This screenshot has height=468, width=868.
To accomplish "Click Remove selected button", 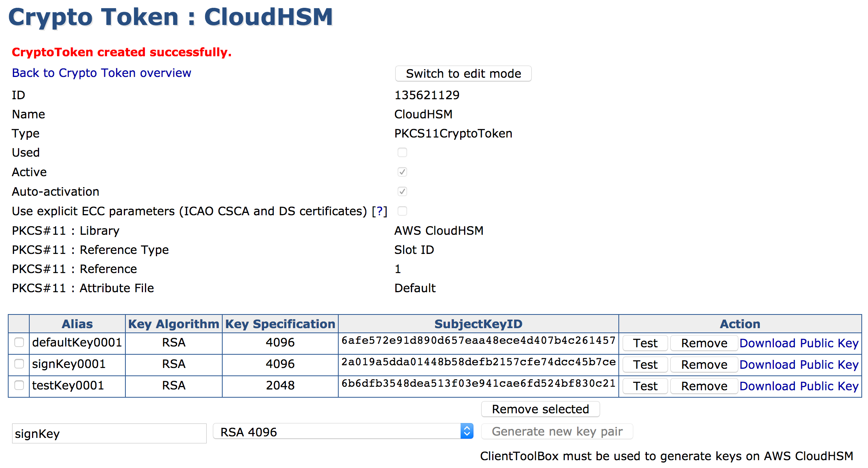I will (540, 409).
